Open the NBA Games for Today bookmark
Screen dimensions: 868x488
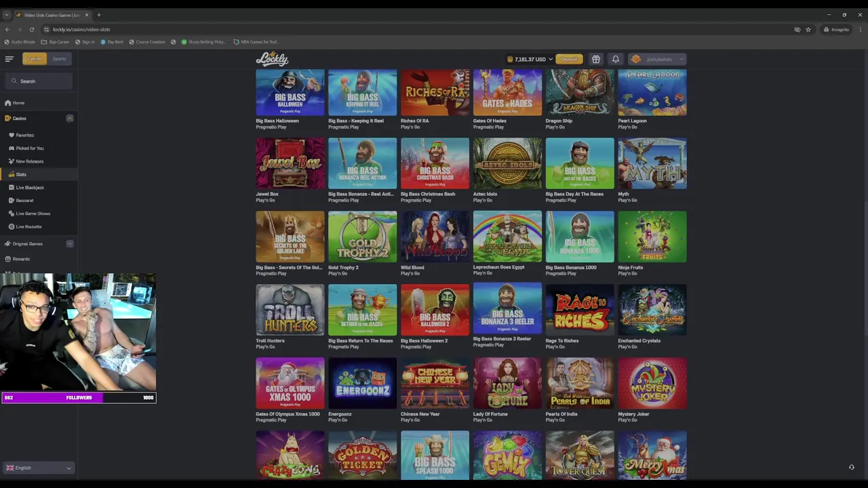tap(256, 42)
